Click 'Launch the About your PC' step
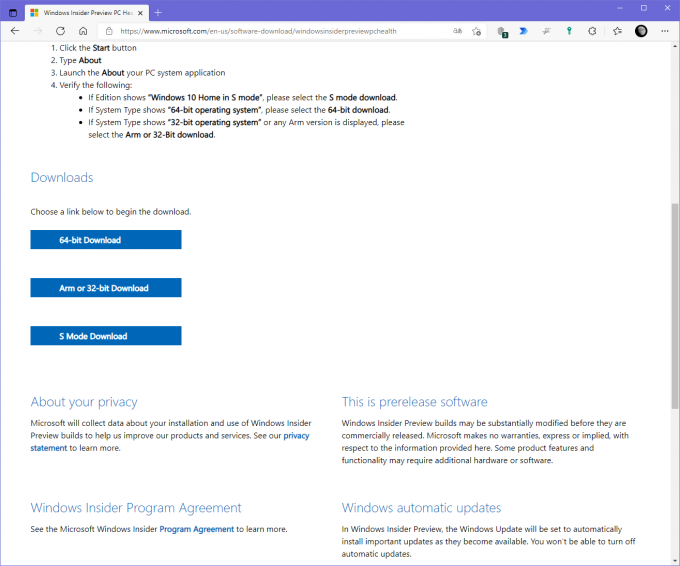 click(142, 73)
